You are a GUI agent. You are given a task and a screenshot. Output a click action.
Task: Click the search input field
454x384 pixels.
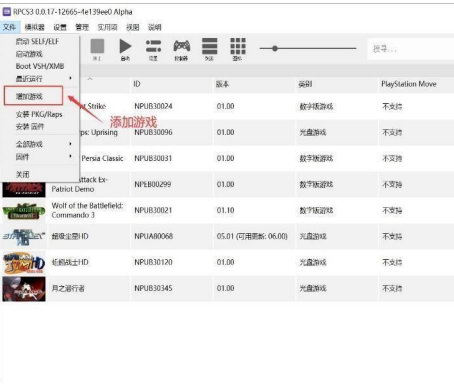(x=410, y=49)
